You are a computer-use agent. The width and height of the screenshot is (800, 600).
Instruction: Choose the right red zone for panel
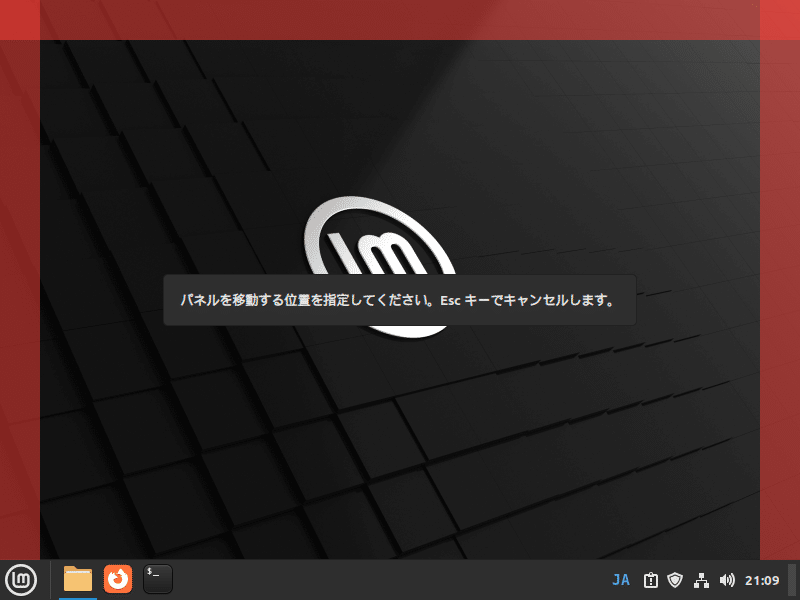[780, 299]
